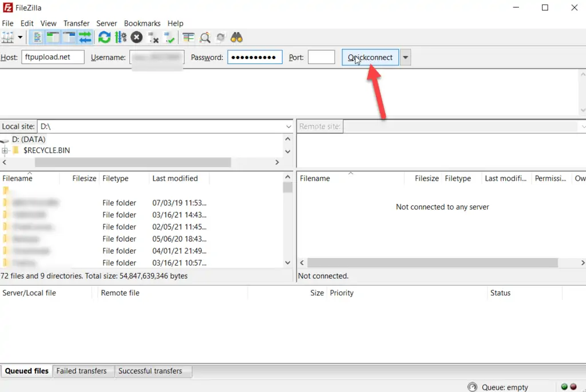The width and height of the screenshot is (586, 392).
Task: Select folder modified 02/05/21 11:45
Action: [142, 227]
